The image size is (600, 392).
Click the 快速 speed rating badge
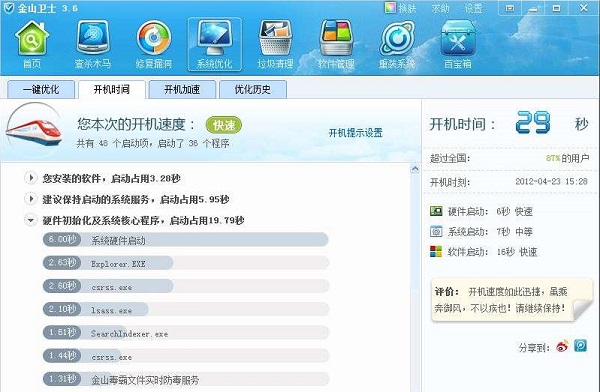click(x=224, y=125)
